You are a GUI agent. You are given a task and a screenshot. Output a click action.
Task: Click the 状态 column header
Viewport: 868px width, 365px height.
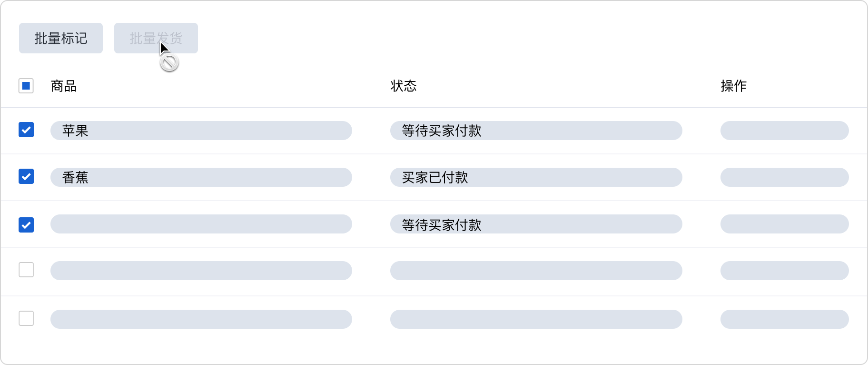tap(403, 86)
